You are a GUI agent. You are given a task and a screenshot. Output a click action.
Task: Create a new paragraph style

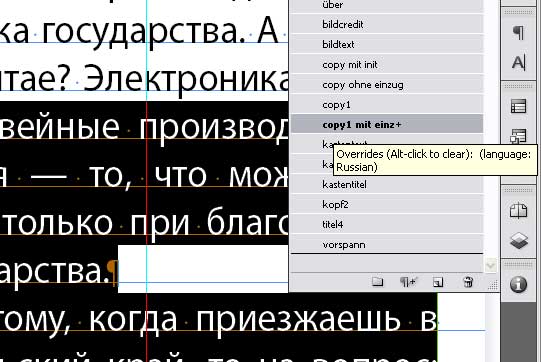click(x=438, y=282)
